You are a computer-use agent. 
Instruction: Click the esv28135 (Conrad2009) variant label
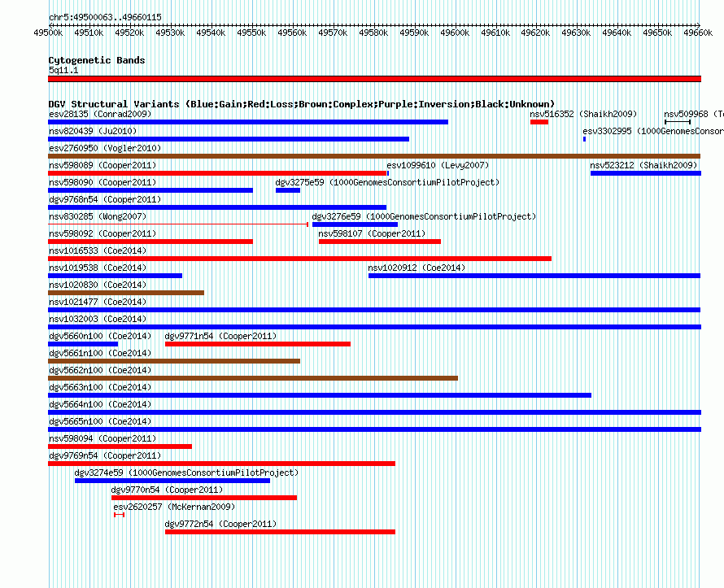(100, 114)
